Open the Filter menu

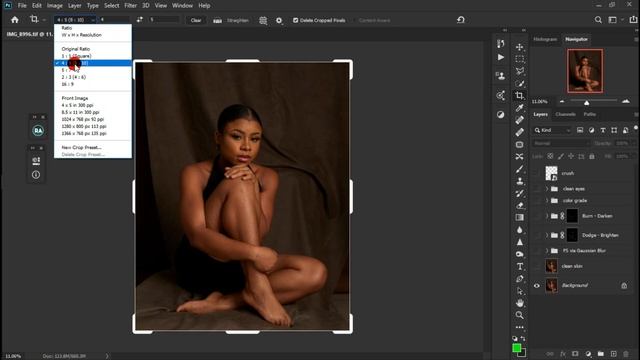(x=130, y=6)
